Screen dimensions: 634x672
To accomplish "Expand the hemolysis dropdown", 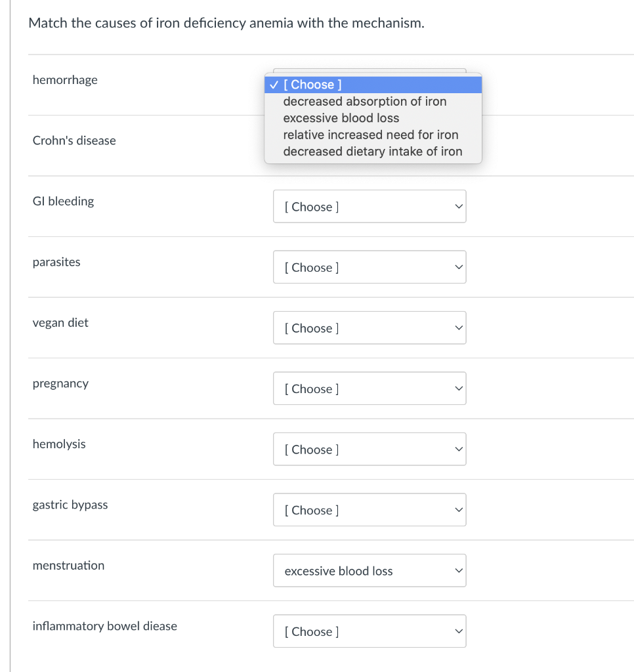I will click(370, 450).
